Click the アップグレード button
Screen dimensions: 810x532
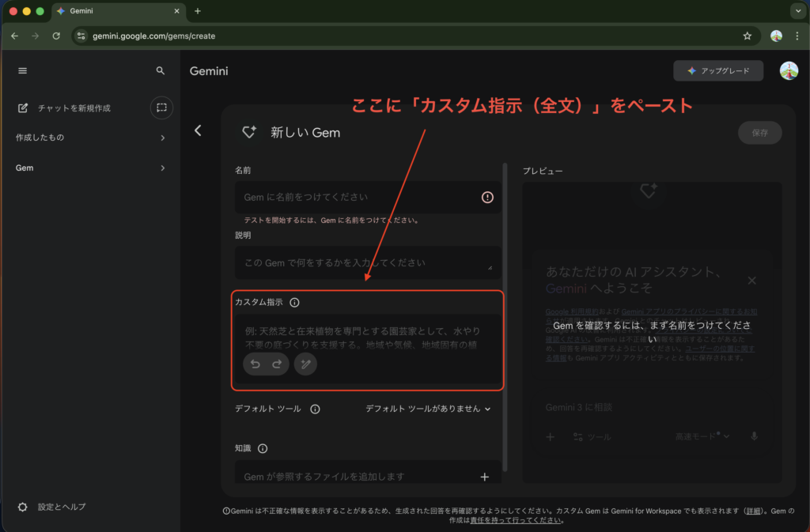click(x=718, y=70)
